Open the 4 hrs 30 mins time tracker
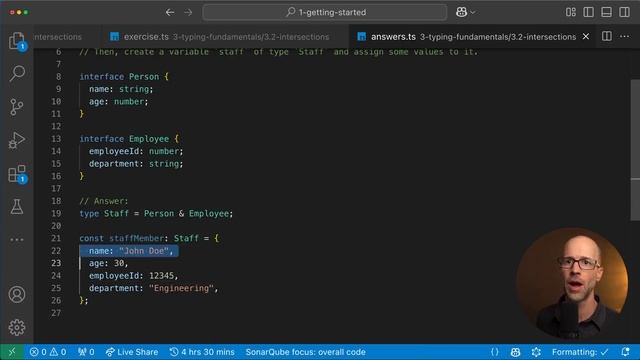Screen dimensions: 640x360 coord(202,352)
